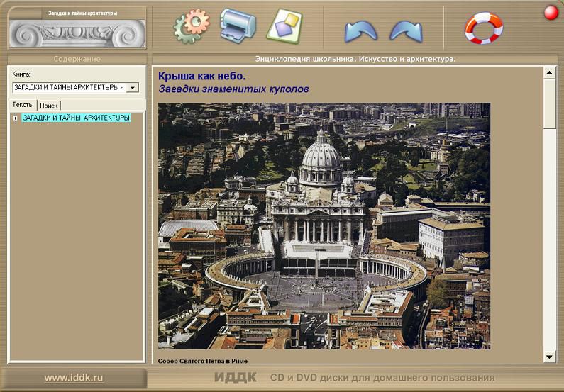Open the Книга book selection dropdown
The width and height of the screenshot is (564, 392).
[x=132, y=88]
